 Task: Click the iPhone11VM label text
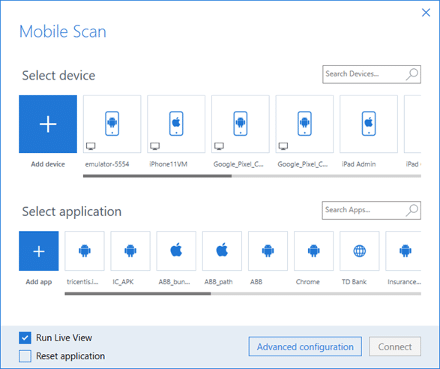pyautogui.click(x=168, y=164)
